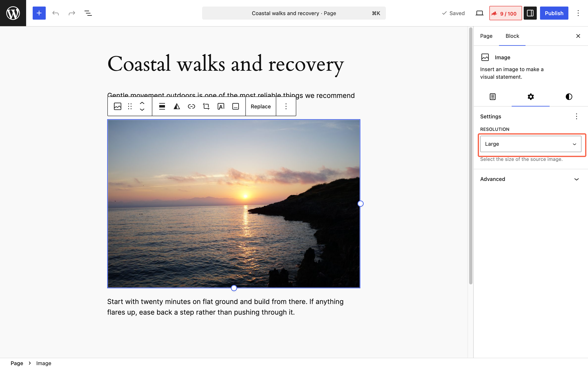Viewport: 588px width, 368px height.
Task: Select Image in the bottom breadcrumb
Action: [x=44, y=363]
